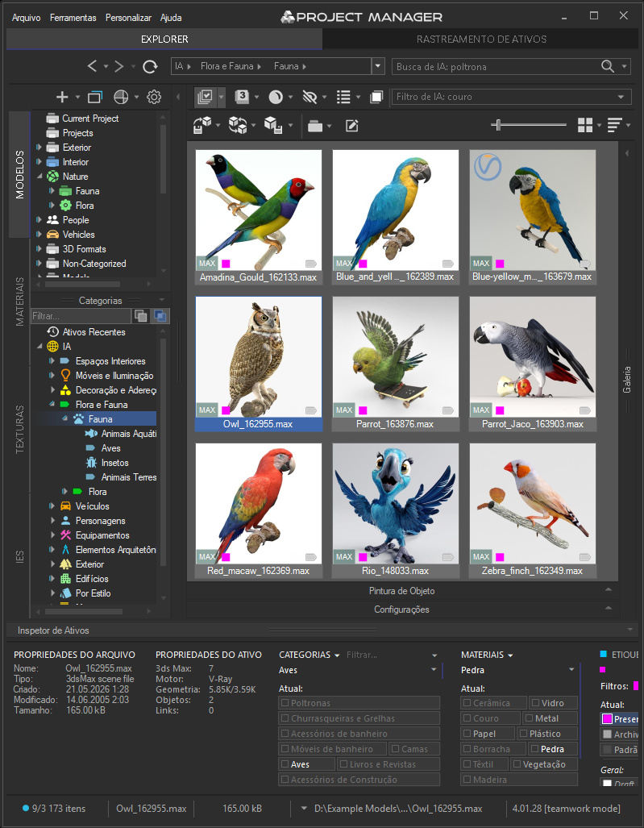Click the select-all checkmark toolbar icon
This screenshot has width=644, height=828.
204,97
